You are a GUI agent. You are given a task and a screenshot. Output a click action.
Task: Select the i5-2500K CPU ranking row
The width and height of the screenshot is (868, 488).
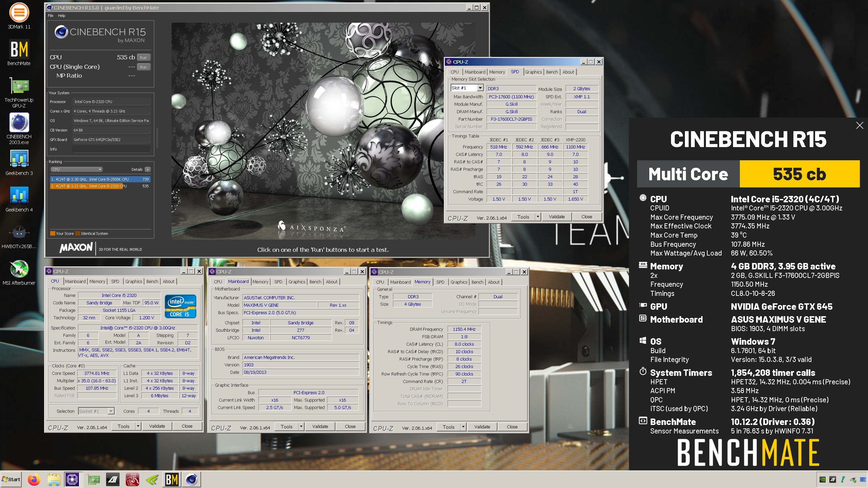click(100, 179)
